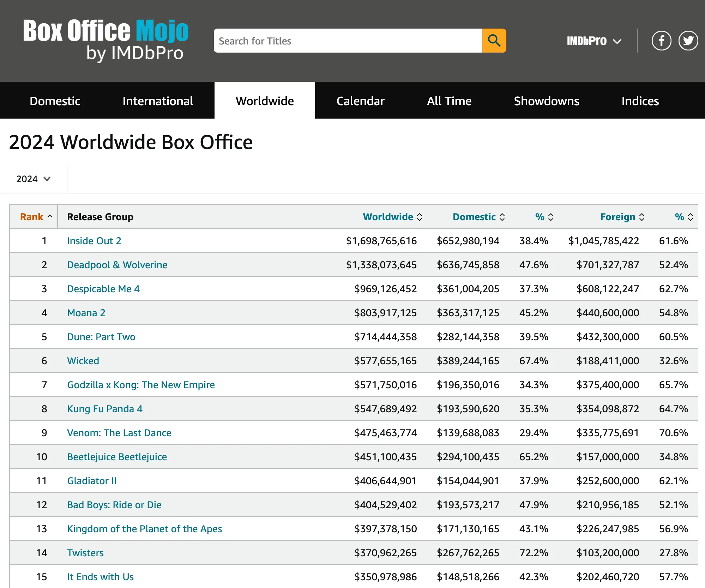This screenshot has width=705, height=588.
Task: Open the Facebook icon link
Action: [x=661, y=41]
